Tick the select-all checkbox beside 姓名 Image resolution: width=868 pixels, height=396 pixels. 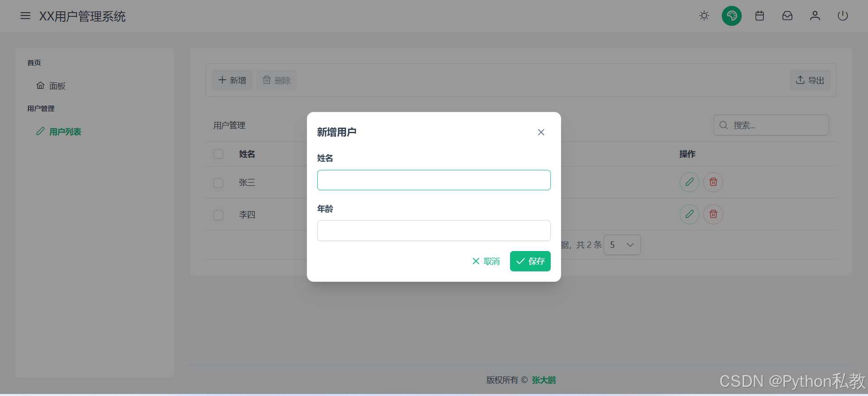click(x=219, y=154)
